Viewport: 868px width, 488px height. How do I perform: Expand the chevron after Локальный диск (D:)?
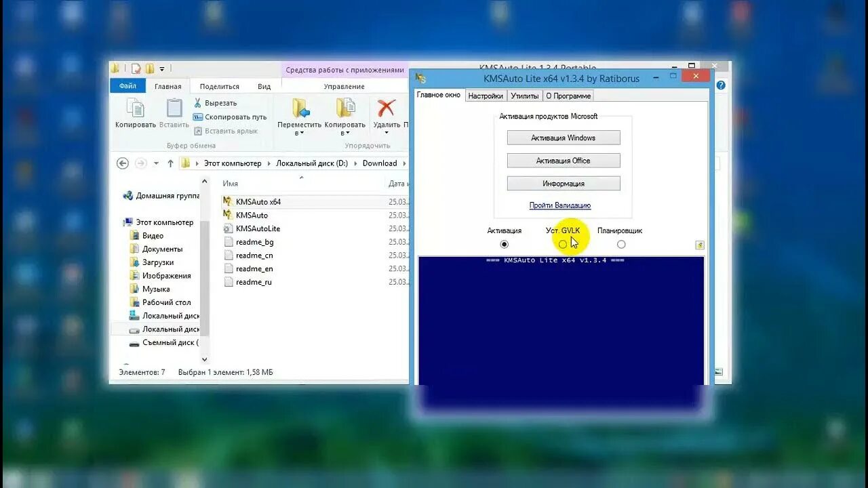tap(355, 163)
